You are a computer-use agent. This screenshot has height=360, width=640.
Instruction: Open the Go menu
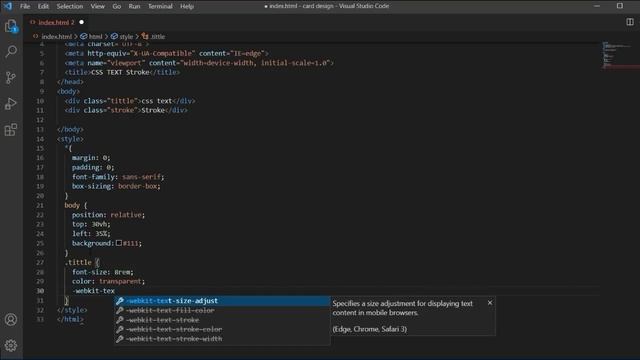coord(117,6)
